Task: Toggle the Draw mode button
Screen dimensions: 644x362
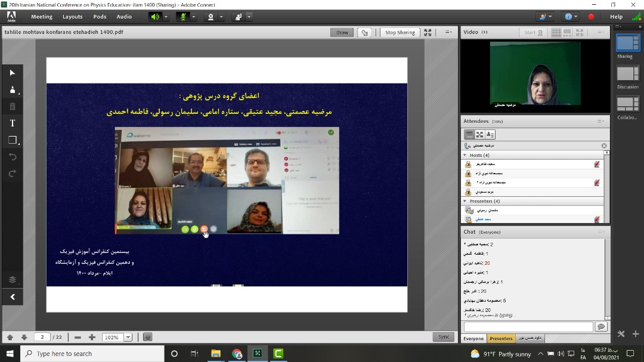Action: point(342,32)
